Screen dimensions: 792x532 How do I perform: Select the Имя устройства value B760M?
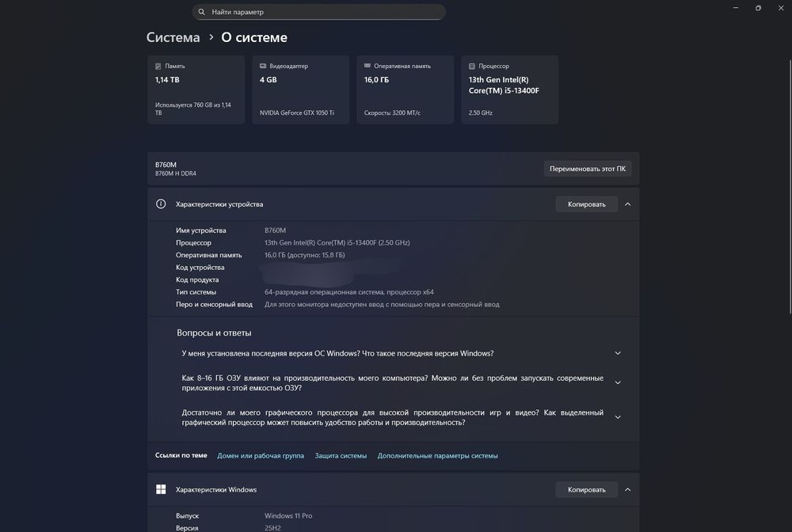(275, 230)
